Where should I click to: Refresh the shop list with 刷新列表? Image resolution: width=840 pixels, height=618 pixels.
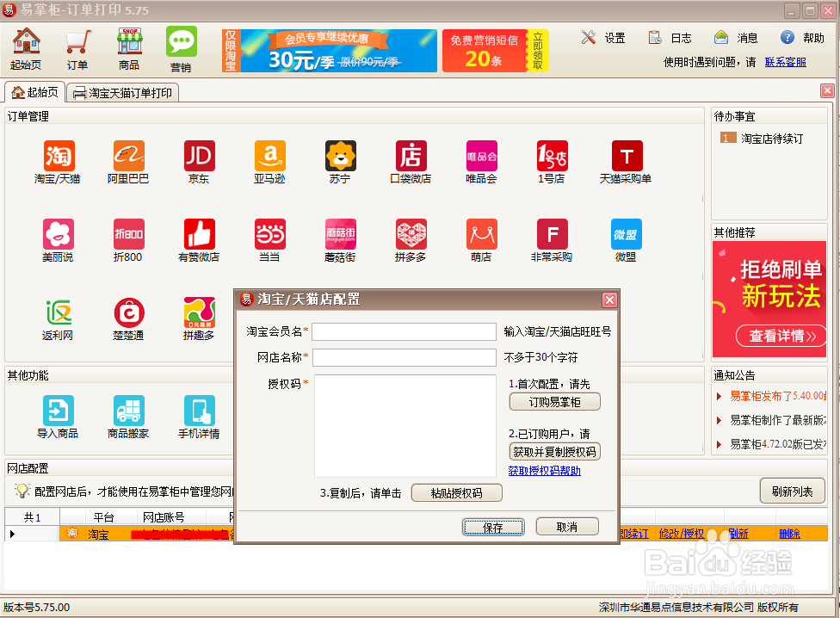793,491
